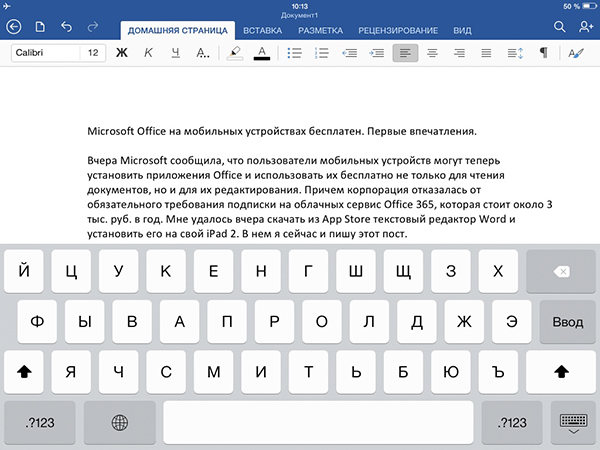This screenshot has width=600, height=450.
Task: Tap the 10:13 clock in status bar
Action: (x=300, y=6)
